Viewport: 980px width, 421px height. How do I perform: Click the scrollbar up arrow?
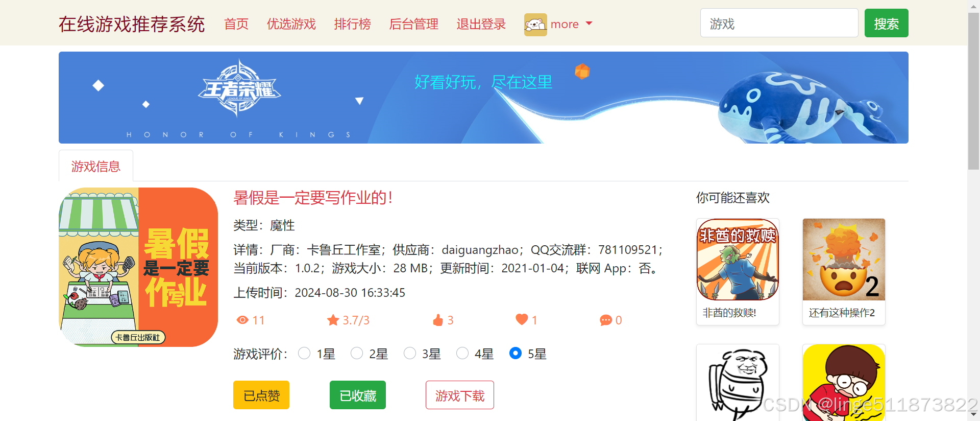click(x=973, y=6)
